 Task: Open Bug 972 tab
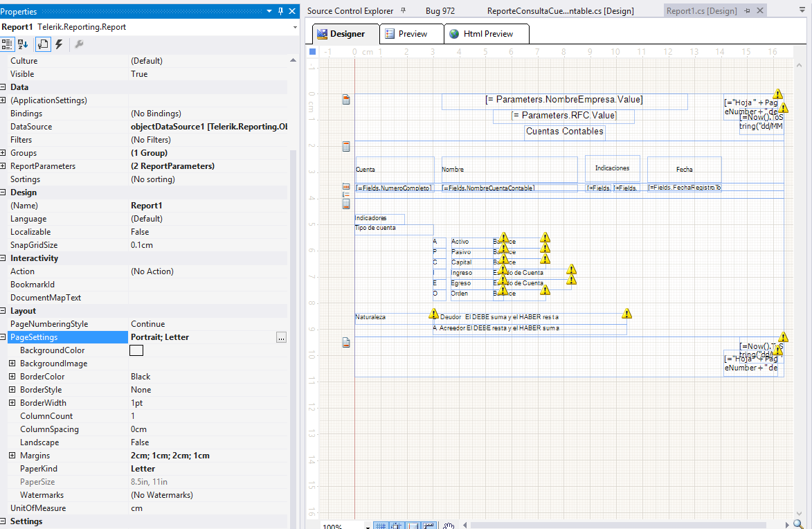[x=440, y=11]
